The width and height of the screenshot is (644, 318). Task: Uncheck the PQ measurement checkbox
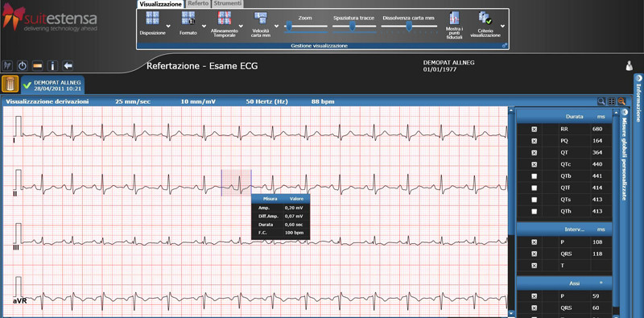[534, 141]
